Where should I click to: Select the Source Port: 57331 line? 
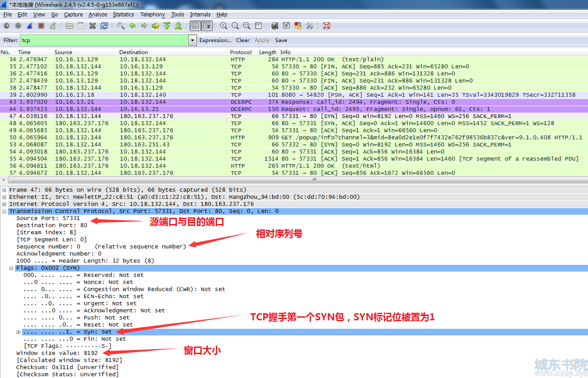click(48, 218)
